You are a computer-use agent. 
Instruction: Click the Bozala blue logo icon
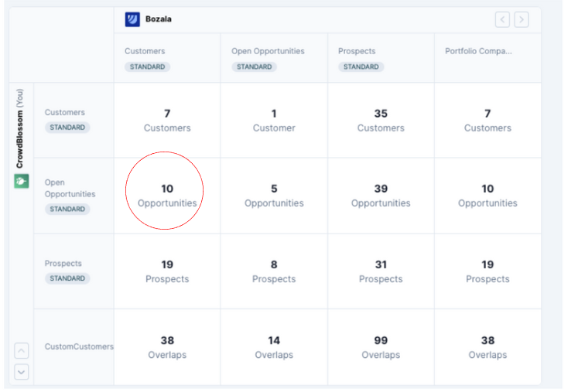click(132, 19)
